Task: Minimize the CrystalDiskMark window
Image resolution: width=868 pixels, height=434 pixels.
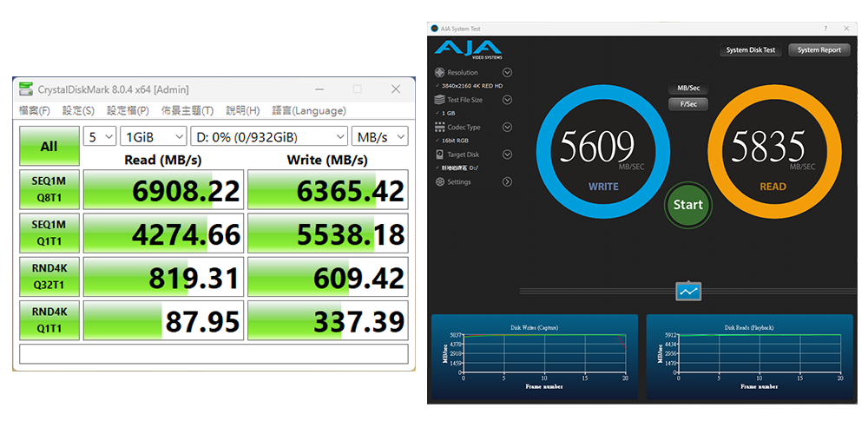Action: [319, 89]
